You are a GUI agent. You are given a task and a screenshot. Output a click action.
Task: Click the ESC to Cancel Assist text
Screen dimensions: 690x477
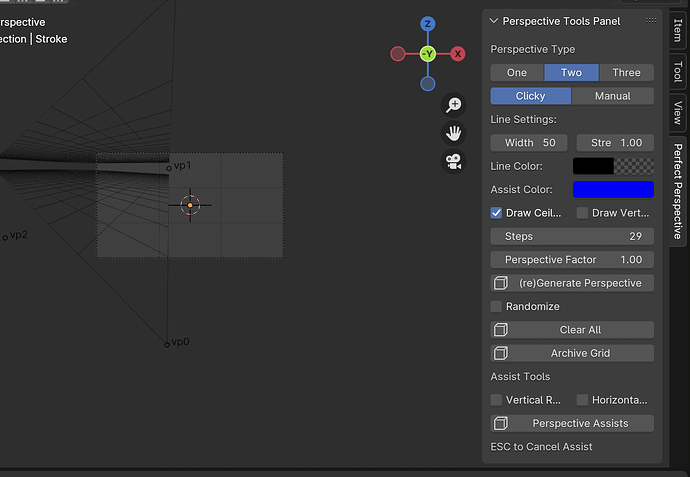click(541, 447)
